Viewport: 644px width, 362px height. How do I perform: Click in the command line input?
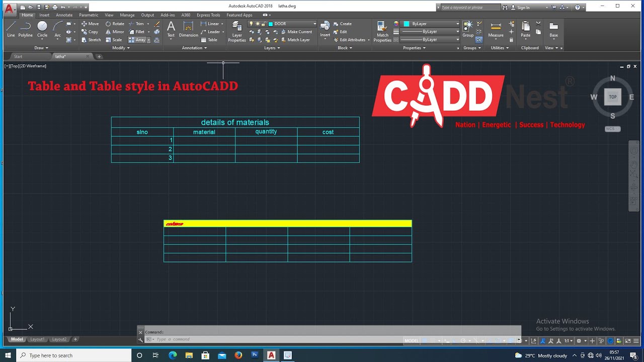coord(332,339)
